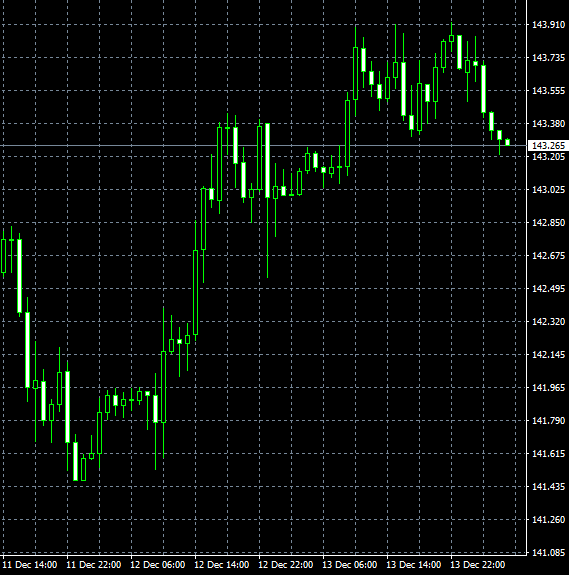This screenshot has height=576, width=569.
Task: Click the 143.735 price scale label
Action: pyautogui.click(x=548, y=58)
